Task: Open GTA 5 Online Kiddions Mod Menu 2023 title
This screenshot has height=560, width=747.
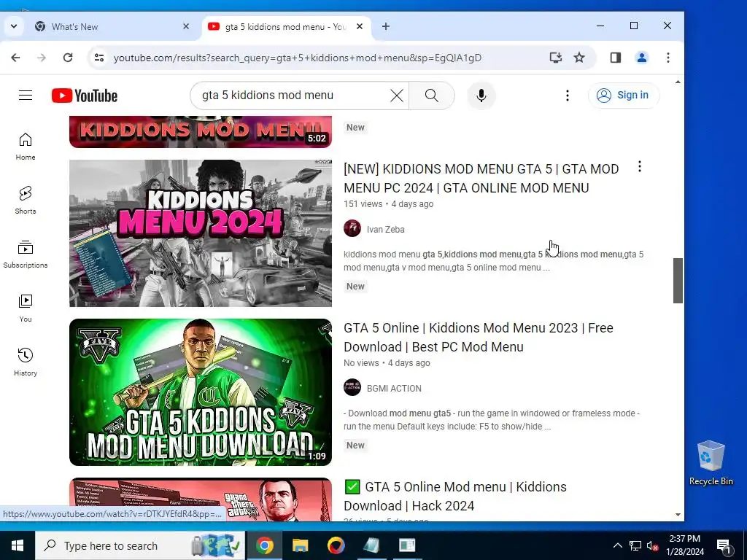Action: [479, 338]
